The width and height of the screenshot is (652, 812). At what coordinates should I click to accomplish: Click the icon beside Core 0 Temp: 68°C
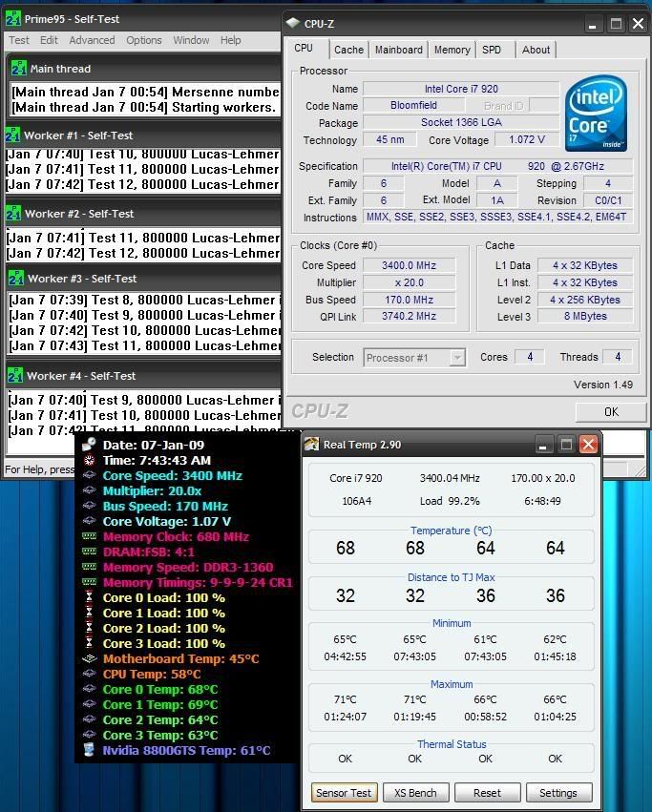(x=90, y=689)
